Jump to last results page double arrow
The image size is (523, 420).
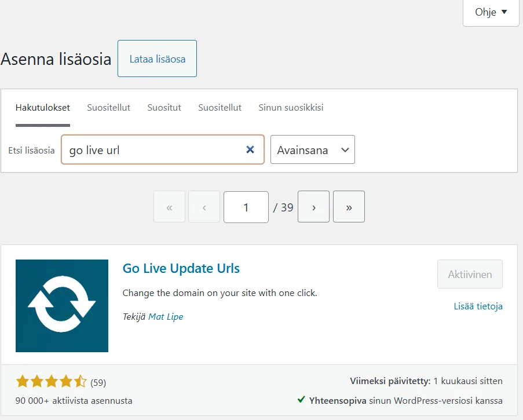pyautogui.click(x=349, y=207)
